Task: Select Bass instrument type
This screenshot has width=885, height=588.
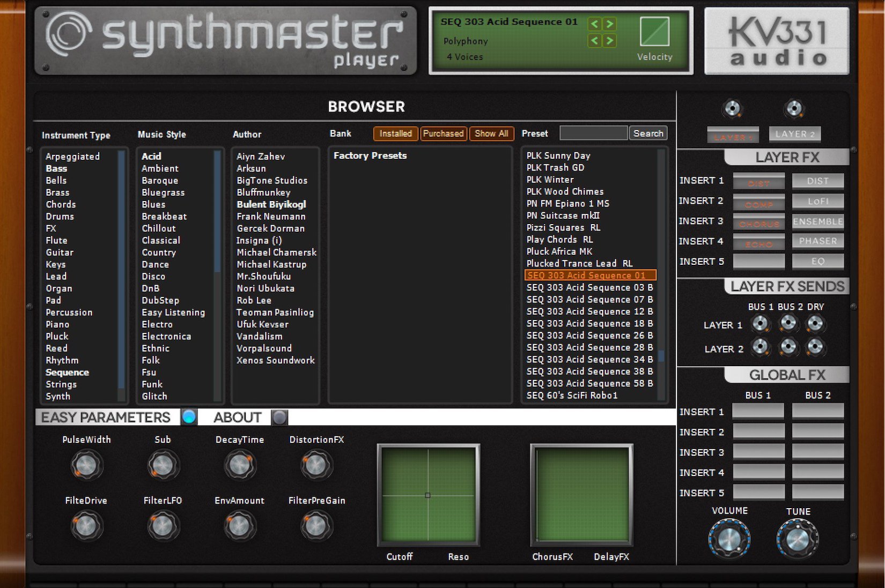Action: (x=56, y=168)
